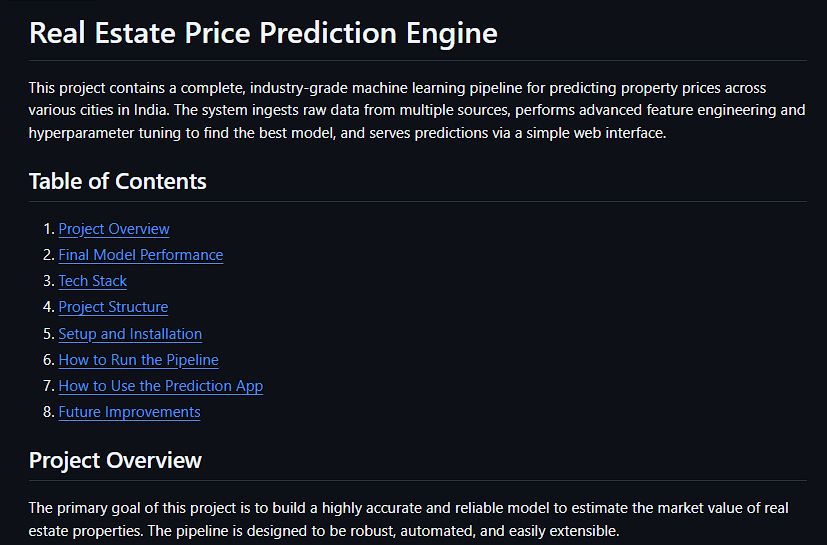
Task: Click the Real Estate Price Prediction Engine title
Action: click(x=263, y=33)
